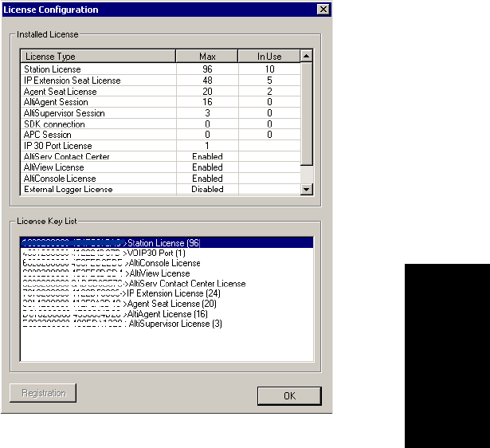Click the In Use column header

pos(269,57)
